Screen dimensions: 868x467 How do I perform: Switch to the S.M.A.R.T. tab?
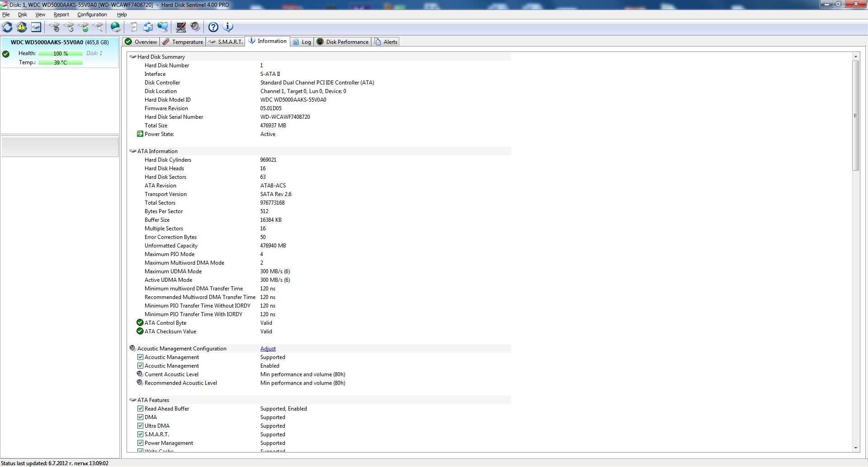(225, 42)
